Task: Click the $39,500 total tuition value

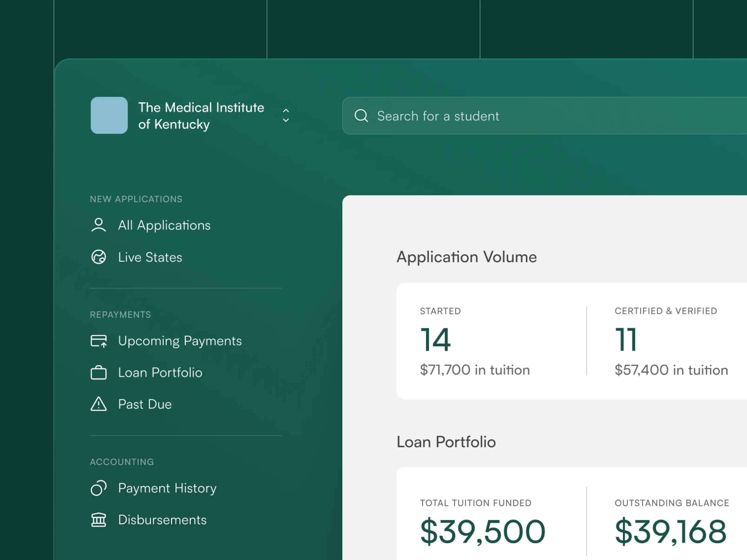Action: (x=483, y=532)
